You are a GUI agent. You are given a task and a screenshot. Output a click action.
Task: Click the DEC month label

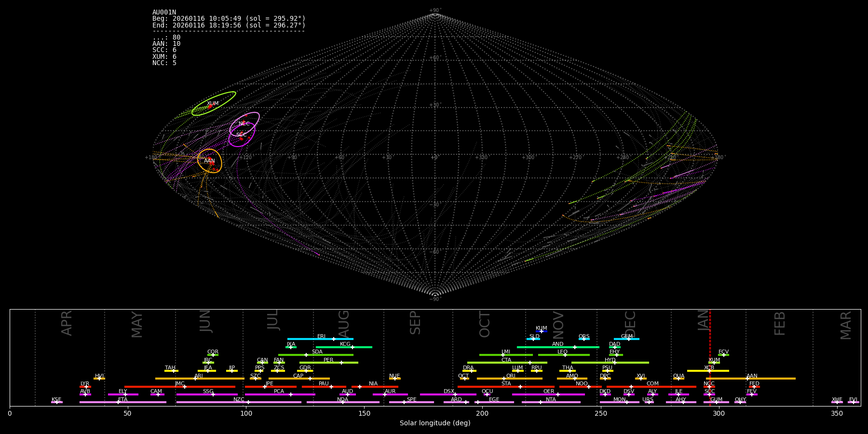(x=630, y=324)
